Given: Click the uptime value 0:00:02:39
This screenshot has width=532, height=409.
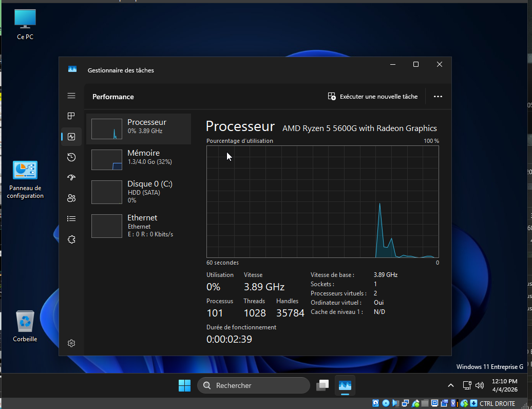Looking at the screenshot, I should pos(229,339).
